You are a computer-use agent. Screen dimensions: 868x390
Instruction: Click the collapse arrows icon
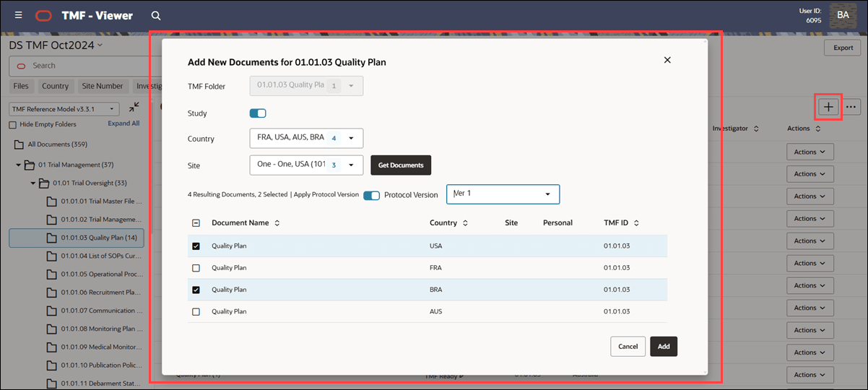[x=134, y=108]
